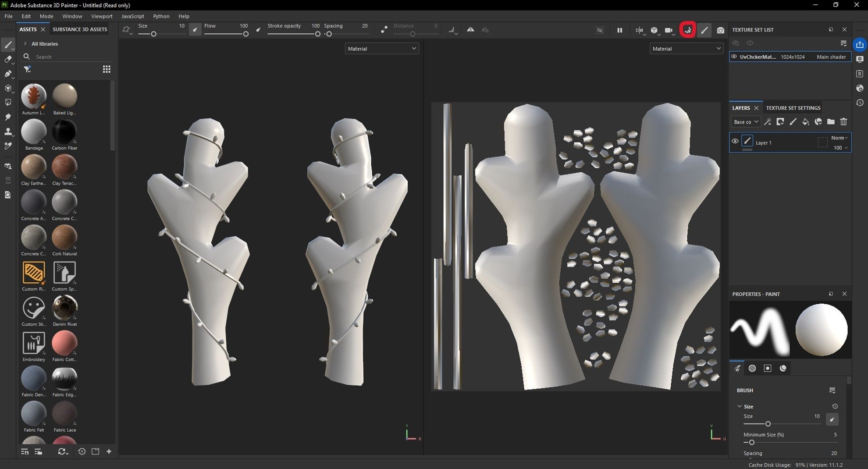The width and height of the screenshot is (868, 469).
Task: Toggle visibility of UvChckerMat texture set
Action: pyautogui.click(x=734, y=57)
